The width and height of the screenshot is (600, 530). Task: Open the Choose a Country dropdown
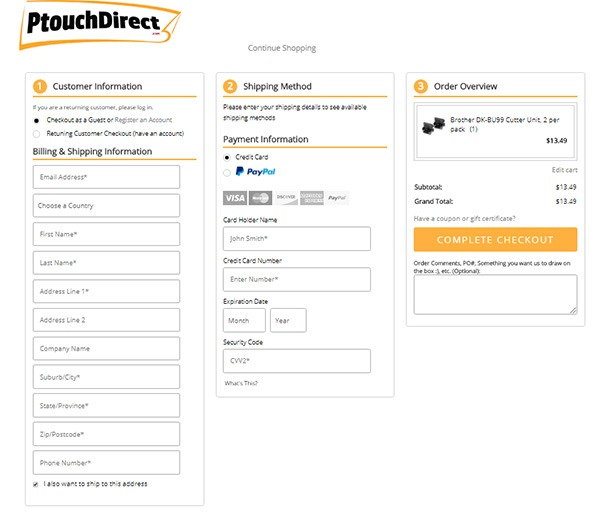pyautogui.click(x=106, y=206)
